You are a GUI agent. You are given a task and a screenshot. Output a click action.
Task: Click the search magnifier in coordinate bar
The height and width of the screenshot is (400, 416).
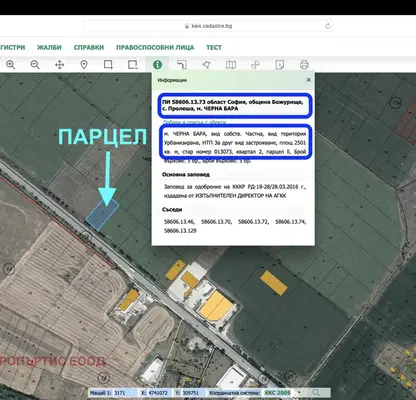tap(316, 393)
